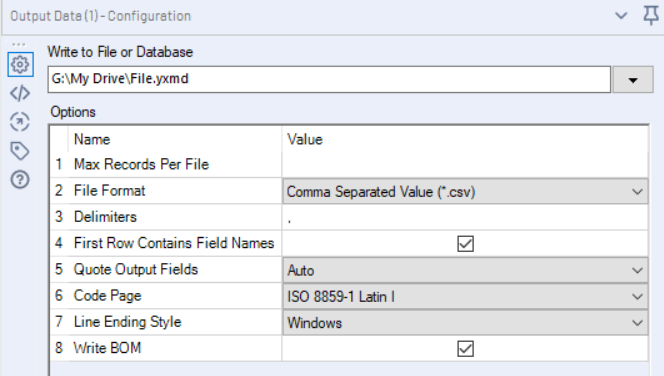Click the Value column header
The width and height of the screenshot is (664, 376).
click(x=305, y=139)
